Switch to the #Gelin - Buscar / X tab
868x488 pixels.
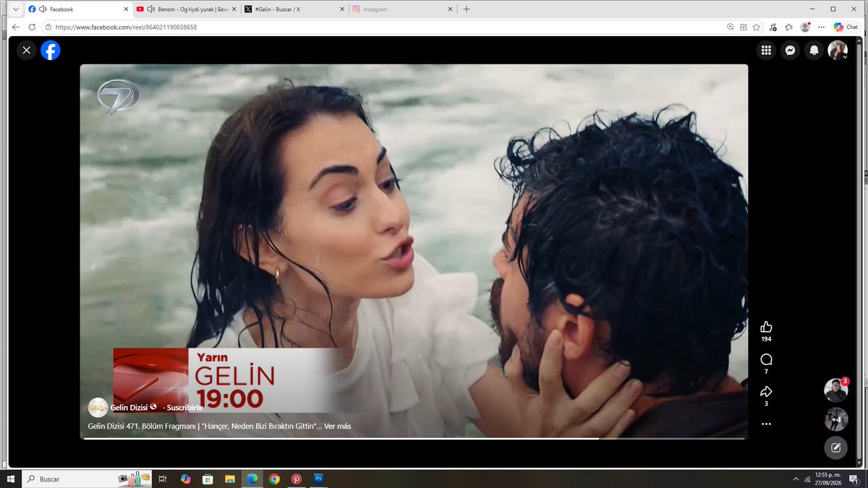pos(293,9)
